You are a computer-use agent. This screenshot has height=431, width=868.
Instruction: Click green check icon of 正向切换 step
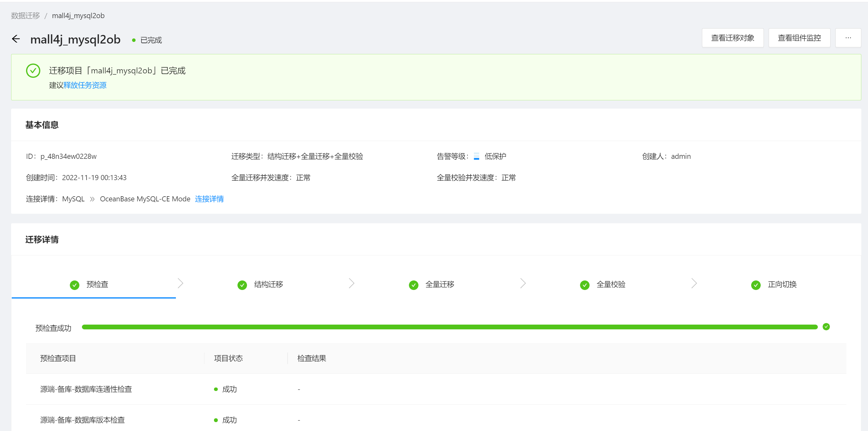(756, 285)
